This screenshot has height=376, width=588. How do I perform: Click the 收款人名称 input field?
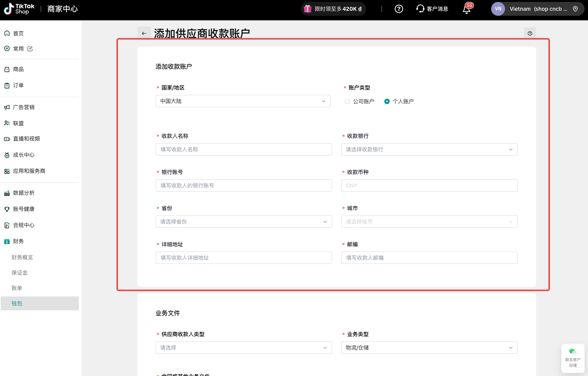[243, 149]
